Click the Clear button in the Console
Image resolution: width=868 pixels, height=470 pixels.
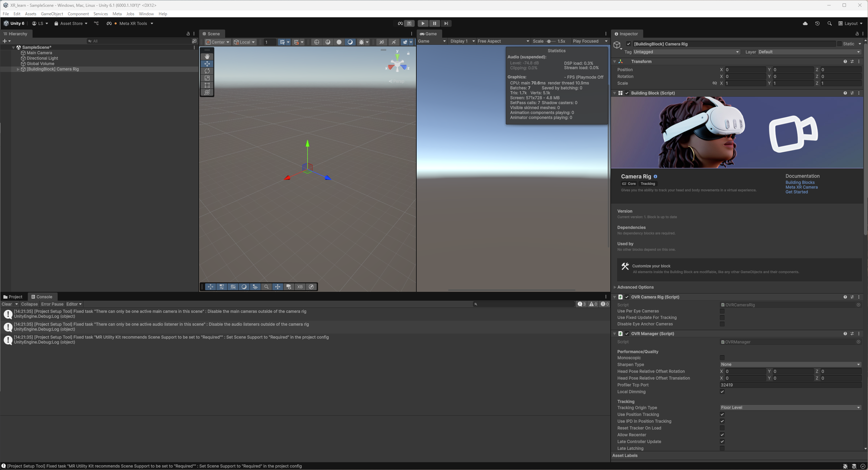pyautogui.click(x=7, y=304)
